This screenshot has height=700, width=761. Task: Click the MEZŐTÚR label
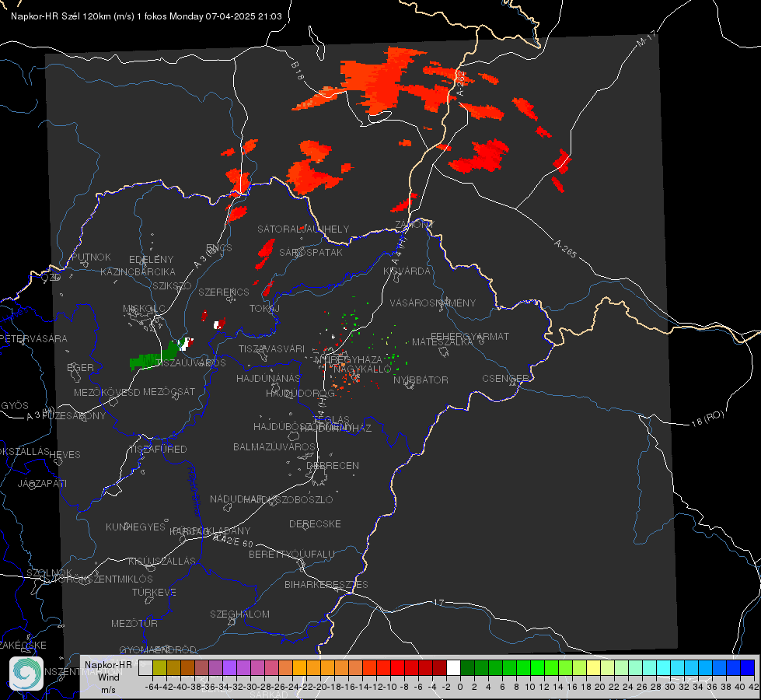point(134,623)
